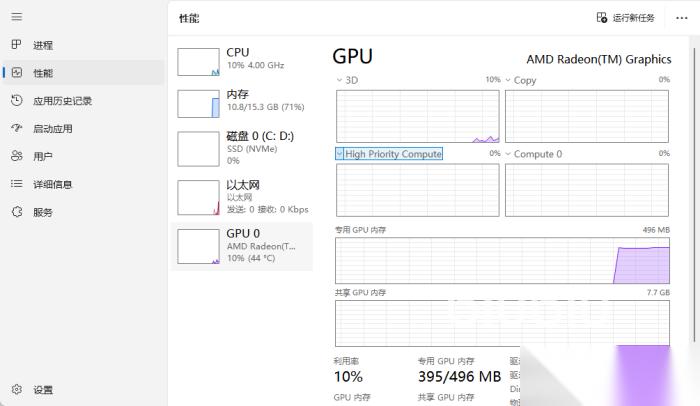This screenshot has height=406, width=700.
Task: Click '发送: 0 接收: 0 Kbps' text
Action: point(267,209)
